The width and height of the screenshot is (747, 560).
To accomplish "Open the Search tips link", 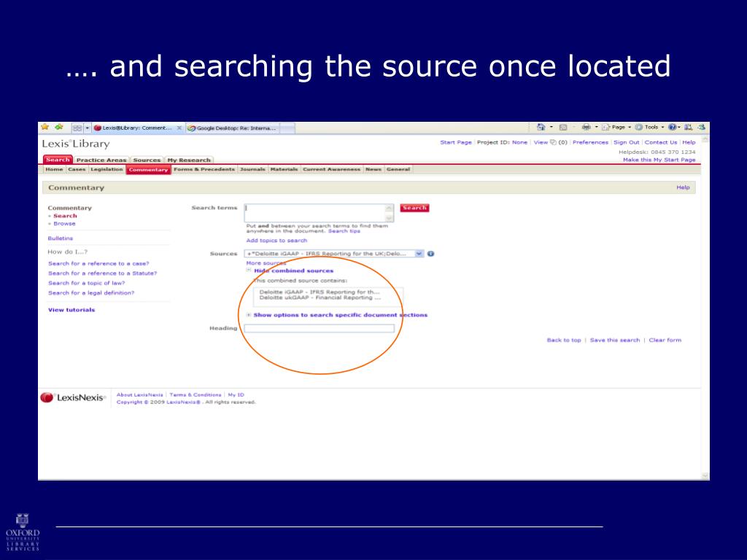I will click(344, 231).
